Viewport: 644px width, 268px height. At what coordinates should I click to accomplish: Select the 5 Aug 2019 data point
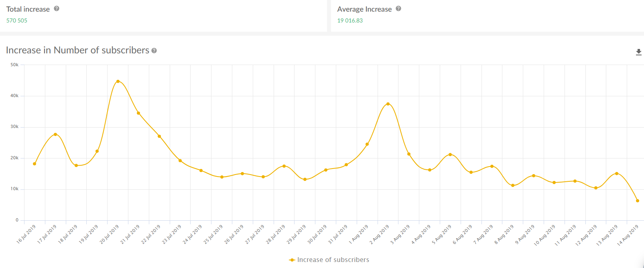[x=450, y=154]
